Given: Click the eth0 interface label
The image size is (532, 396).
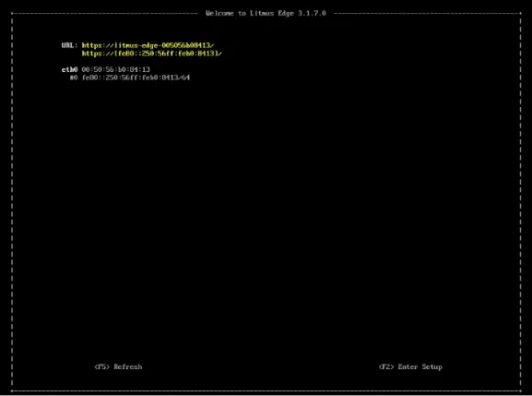Looking at the screenshot, I should (69, 69).
